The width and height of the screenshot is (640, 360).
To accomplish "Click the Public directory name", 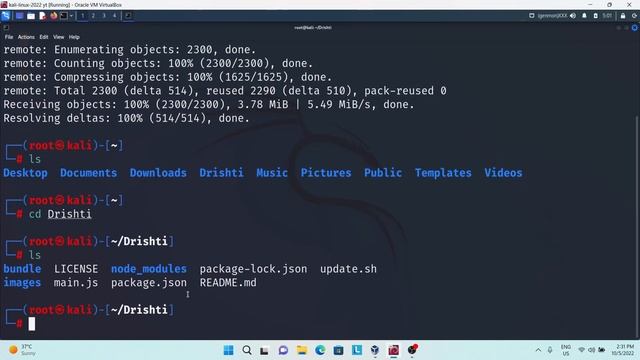I will click(x=383, y=173).
